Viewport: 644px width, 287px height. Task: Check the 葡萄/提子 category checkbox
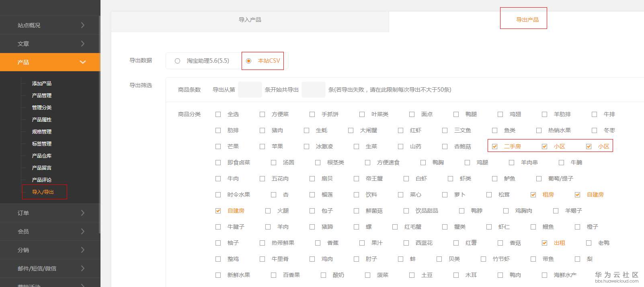coord(539,178)
